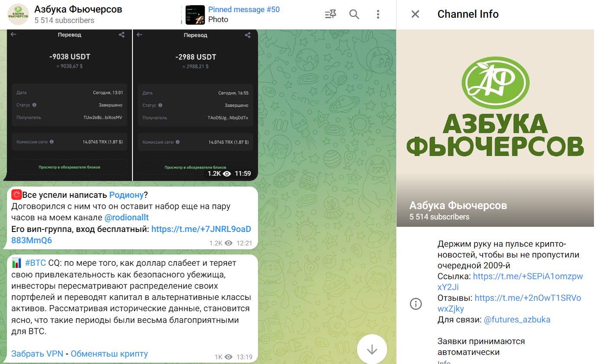
Task: Click the info circle icon in Channel Info
Action: tap(416, 304)
